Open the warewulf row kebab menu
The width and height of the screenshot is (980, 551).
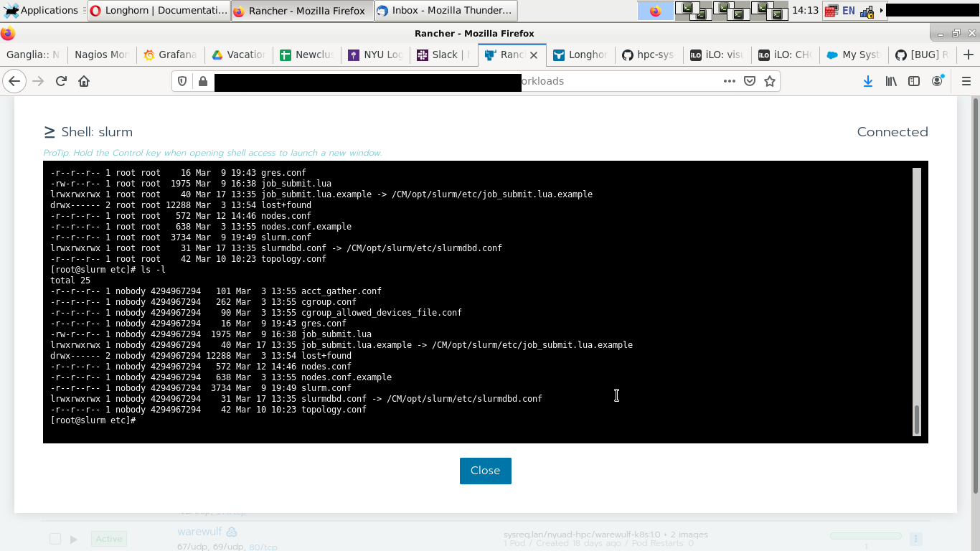tap(914, 538)
